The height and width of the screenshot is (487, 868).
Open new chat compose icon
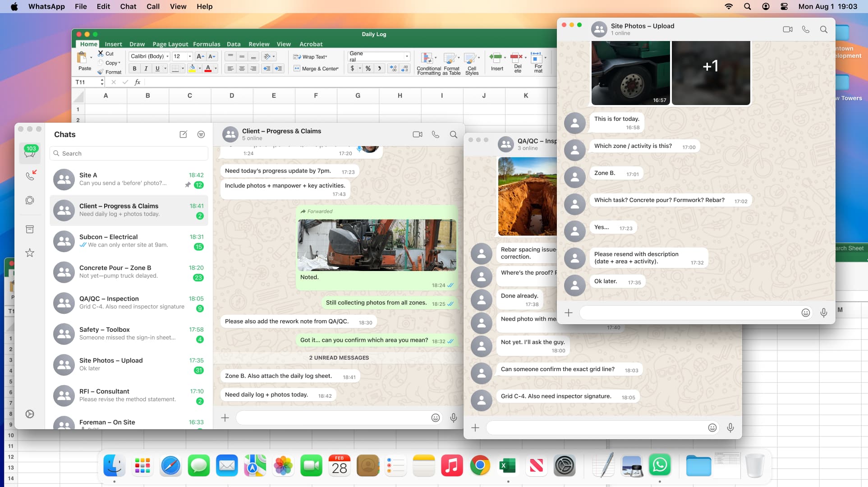(x=183, y=134)
